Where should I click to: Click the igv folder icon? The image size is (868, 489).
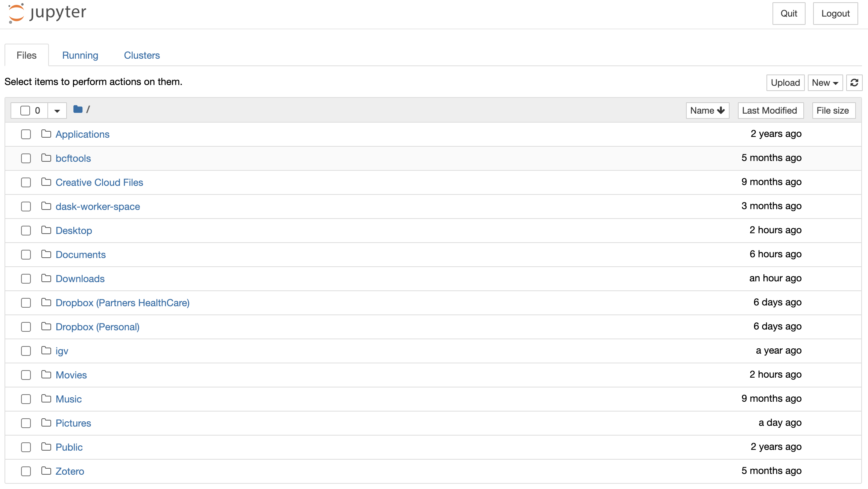pyautogui.click(x=46, y=350)
